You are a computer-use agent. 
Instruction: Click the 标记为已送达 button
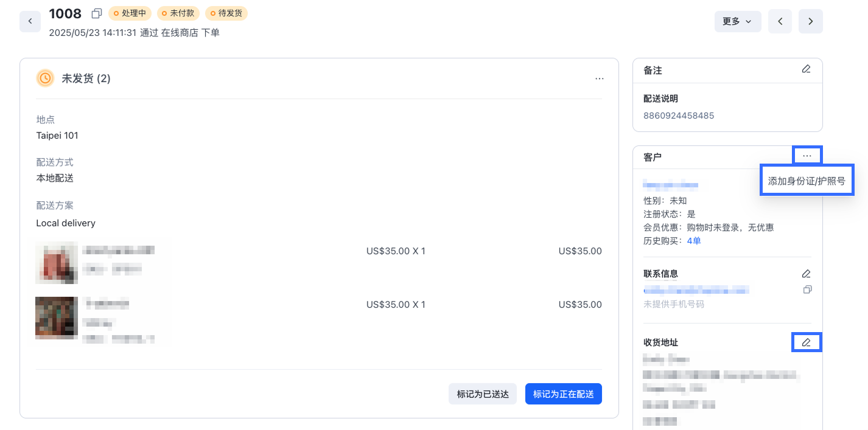(482, 394)
